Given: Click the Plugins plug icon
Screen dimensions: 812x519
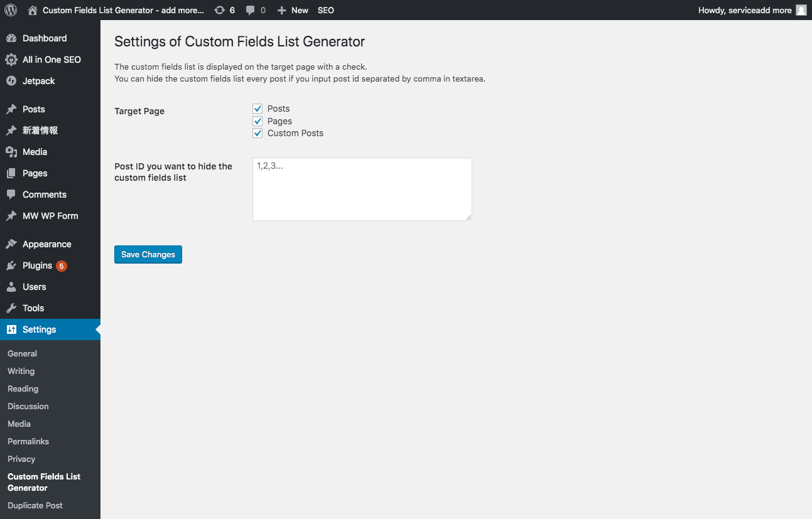Looking at the screenshot, I should (11, 265).
